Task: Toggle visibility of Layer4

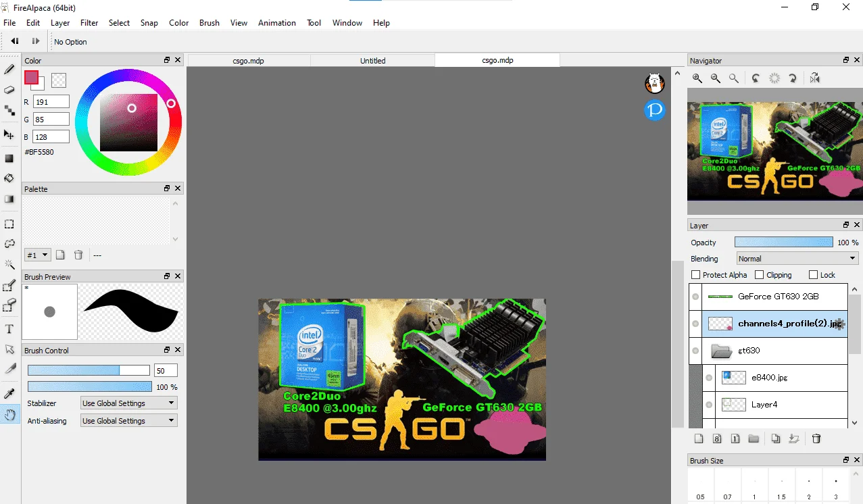Action: [x=709, y=405]
